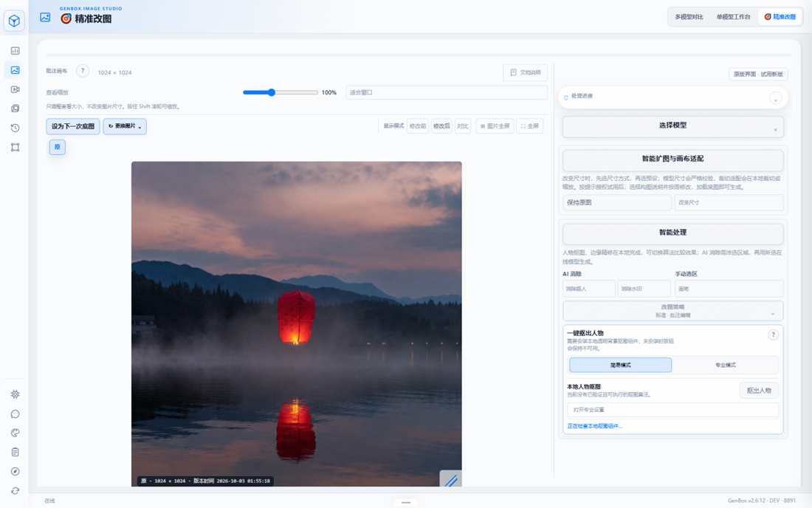Click 适合窗口 fit-to-window button
Screen dimensions: 812x508
point(447,92)
